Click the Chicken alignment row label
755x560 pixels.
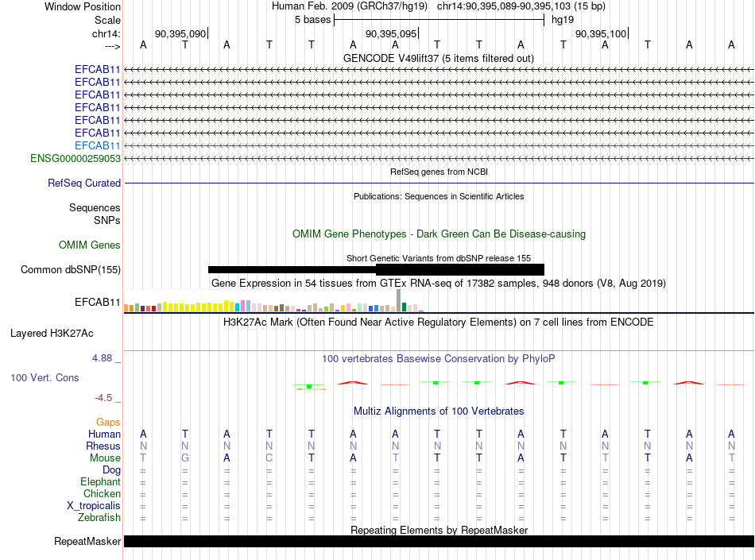(102, 494)
